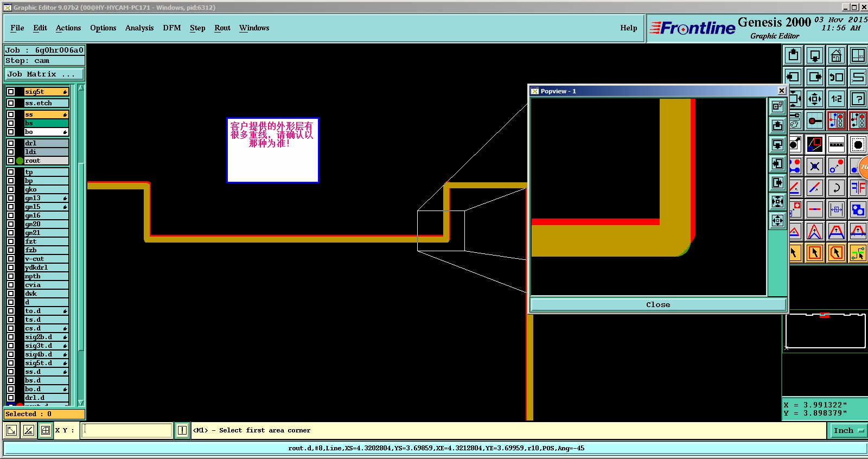Image resolution: width=868 pixels, height=459 pixels.
Task: Toggle the tp layer checkbox
Action: click(11, 172)
